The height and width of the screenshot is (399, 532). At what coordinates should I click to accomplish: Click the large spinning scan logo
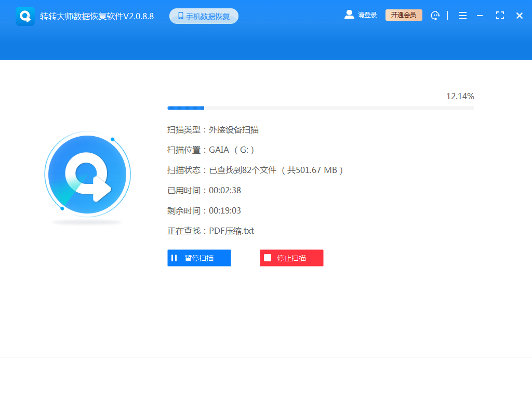(x=87, y=175)
